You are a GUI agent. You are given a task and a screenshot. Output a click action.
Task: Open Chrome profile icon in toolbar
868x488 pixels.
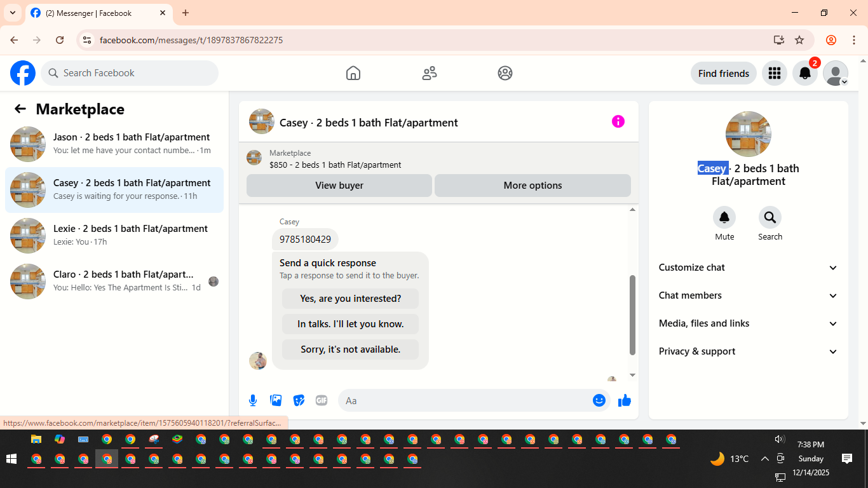coord(831,40)
